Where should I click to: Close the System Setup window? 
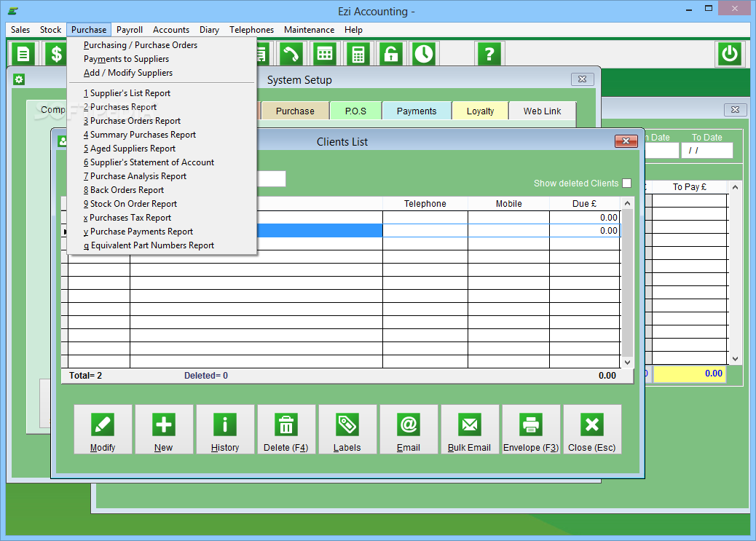pos(583,79)
